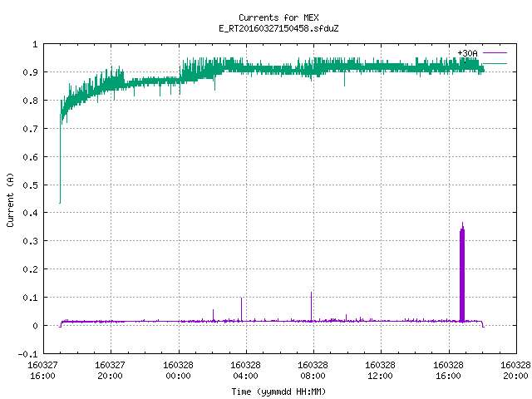Click the purple spike just before 160328 04:00

(241, 309)
